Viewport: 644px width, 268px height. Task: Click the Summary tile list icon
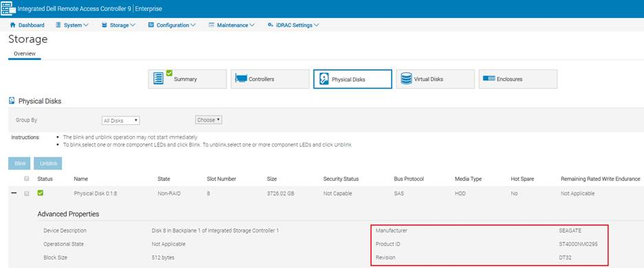(x=158, y=79)
